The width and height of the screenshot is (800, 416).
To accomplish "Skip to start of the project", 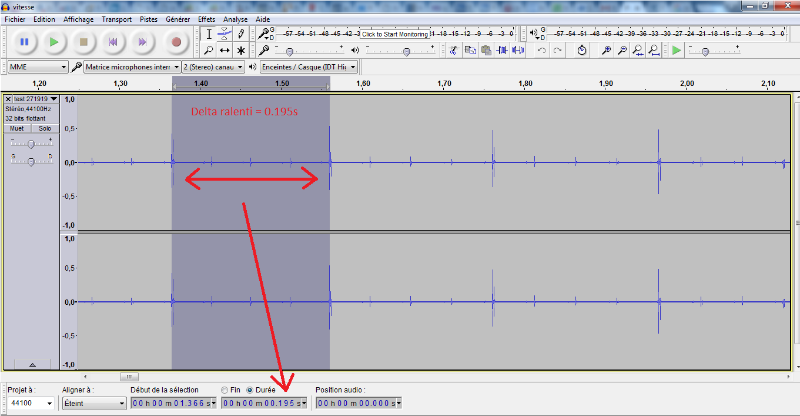I will (113, 42).
